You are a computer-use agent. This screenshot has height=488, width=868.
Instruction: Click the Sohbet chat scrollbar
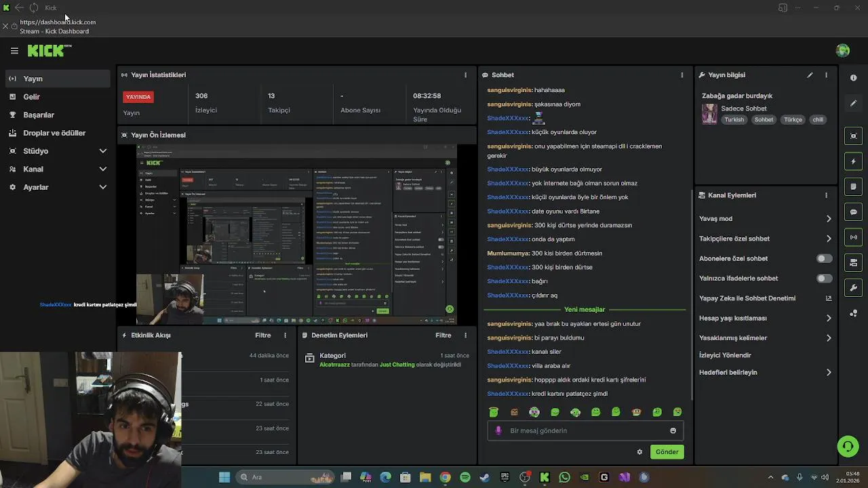point(691,295)
